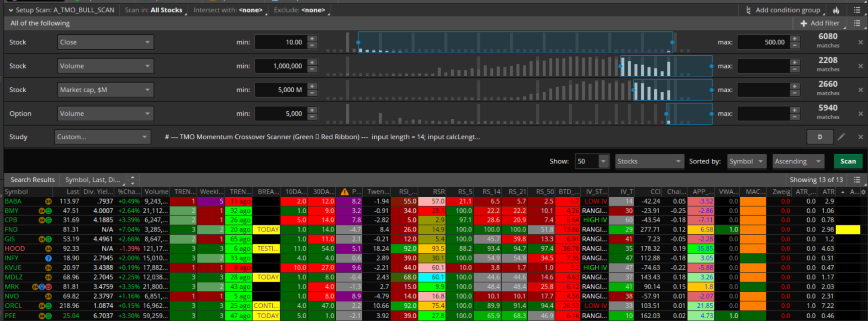This screenshot has width=868, height=321.
Task: Open the Stocks type dropdown
Action: coord(649,161)
